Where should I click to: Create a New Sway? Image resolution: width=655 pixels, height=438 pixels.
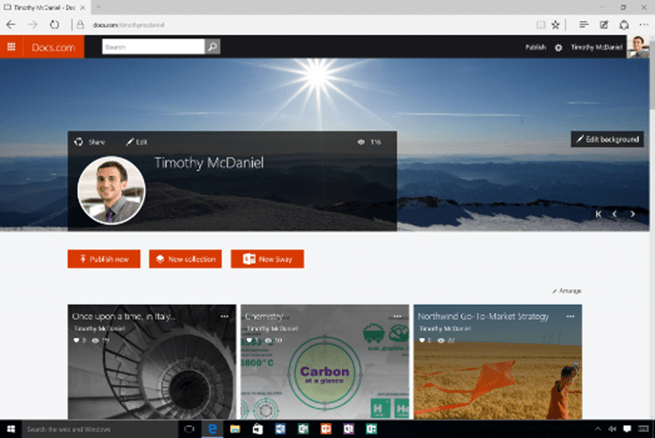(267, 259)
